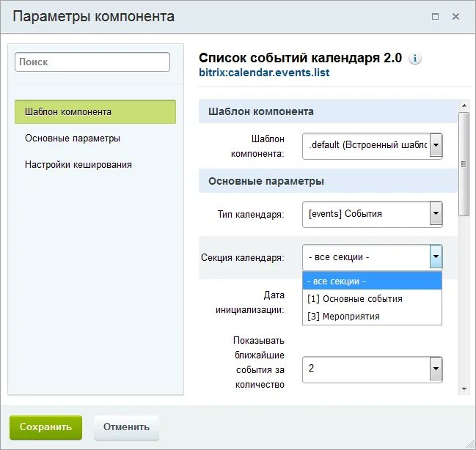This screenshot has height=450, width=476.
Task: Select option [1] Основные события
Action: (372, 299)
